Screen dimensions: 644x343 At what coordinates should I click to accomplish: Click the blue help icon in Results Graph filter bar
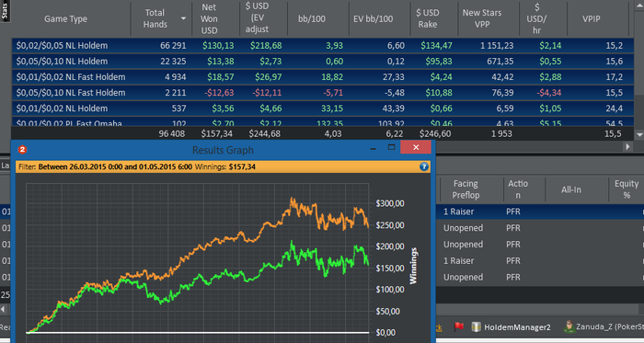click(424, 166)
